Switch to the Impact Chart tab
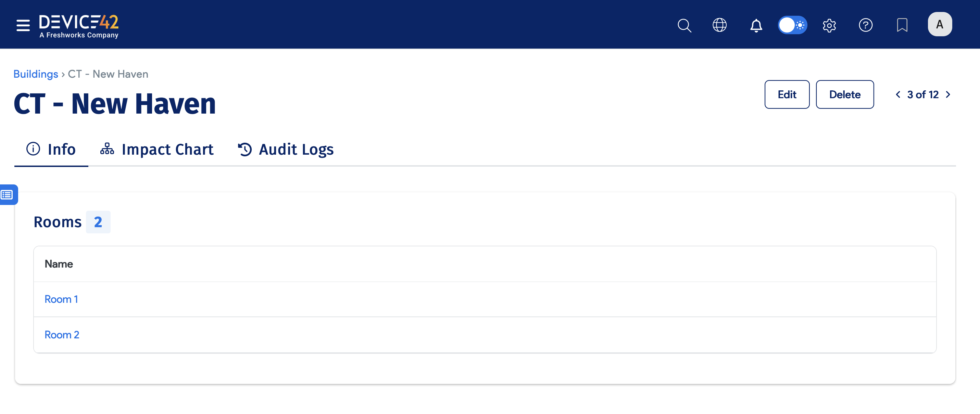The height and width of the screenshot is (414, 980). pos(157,150)
